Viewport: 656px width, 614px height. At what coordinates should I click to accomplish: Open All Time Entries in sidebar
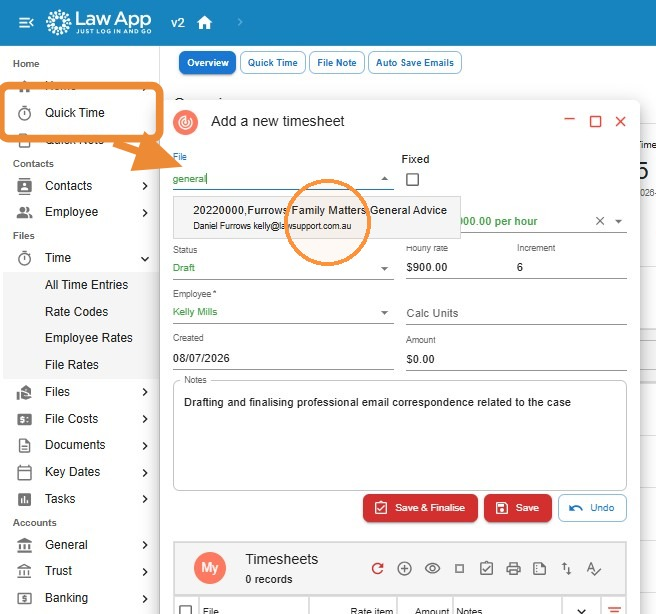[86, 285]
